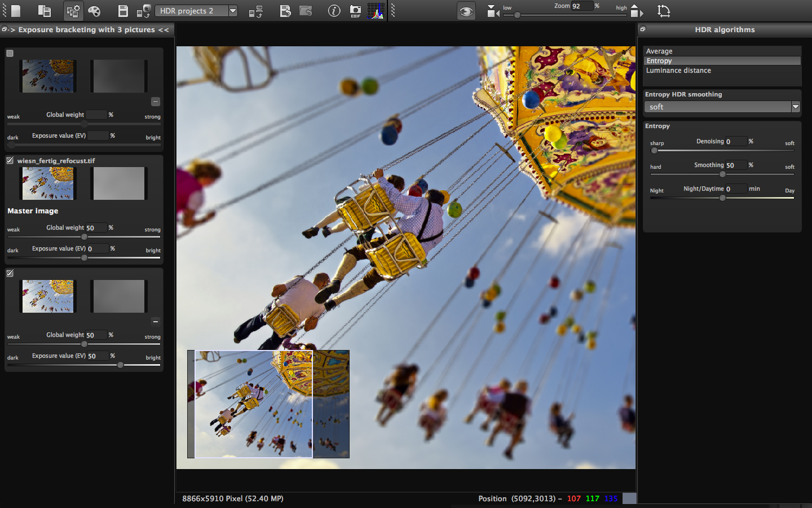Click the HDR algorithms panel detach icon
The image size is (812, 508).
click(642, 29)
